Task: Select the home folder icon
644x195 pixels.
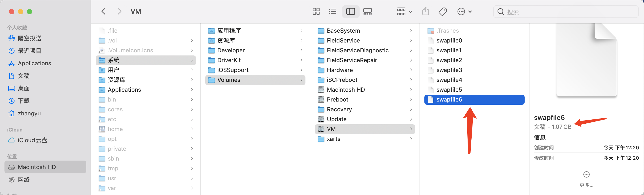Action: [x=102, y=129]
